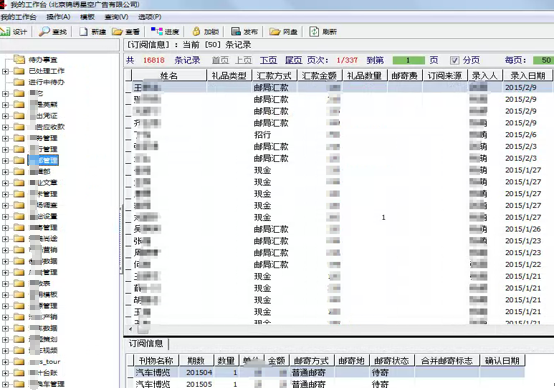Click the 加锁 padlock icon
Screen dimensions: 555x391
[196, 31]
